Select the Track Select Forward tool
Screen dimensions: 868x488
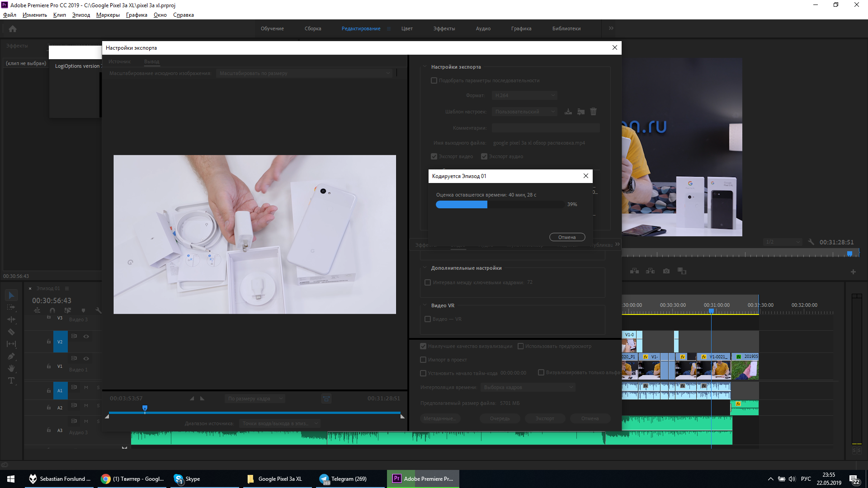pyautogui.click(x=11, y=307)
